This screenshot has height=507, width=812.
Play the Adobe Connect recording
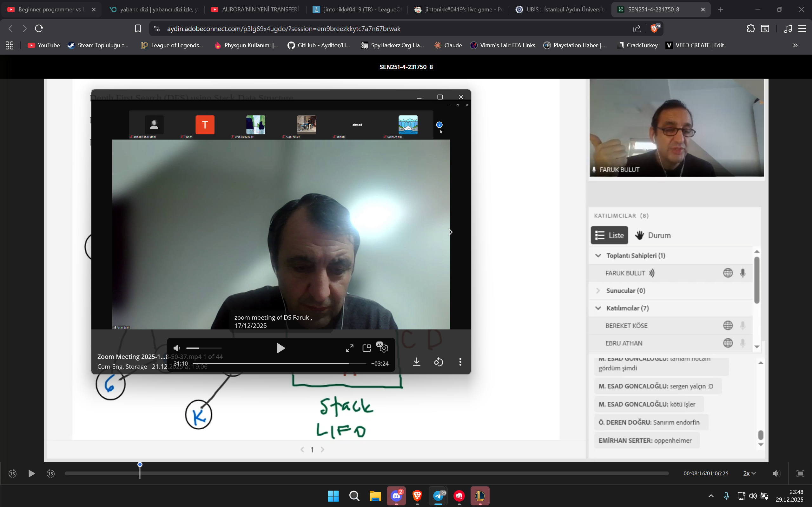tap(31, 473)
